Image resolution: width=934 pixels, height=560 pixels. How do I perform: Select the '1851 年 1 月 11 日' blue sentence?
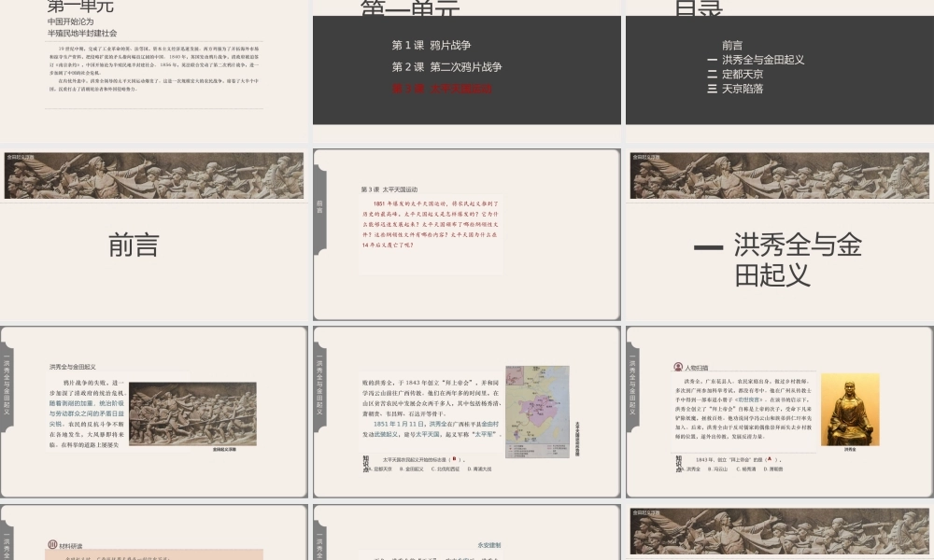pos(432,429)
